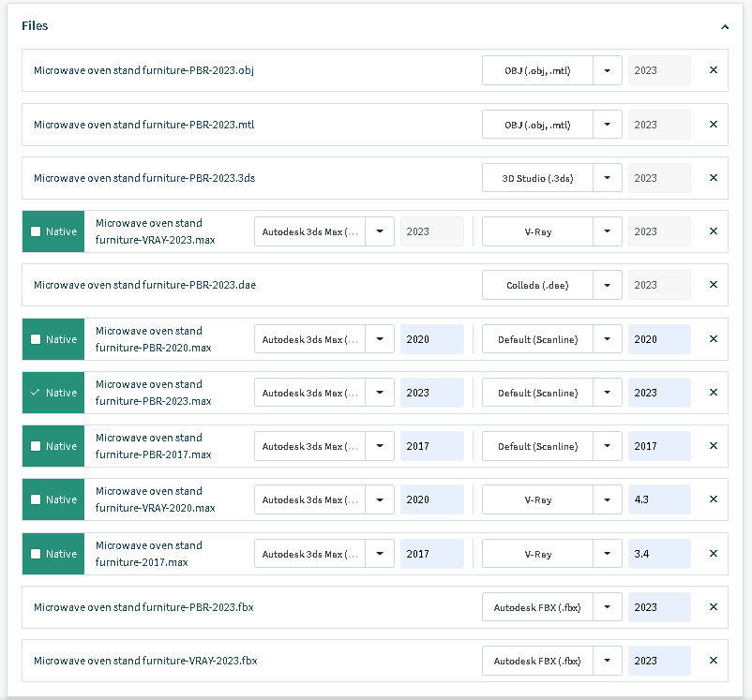The image size is (752, 700).
Task: Remove the VRAY-2023.max file row
Action: (713, 231)
